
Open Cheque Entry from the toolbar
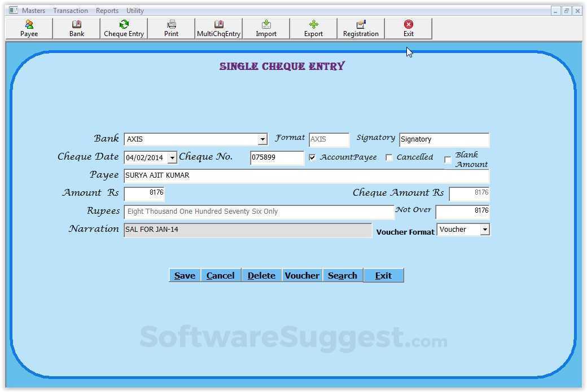click(x=124, y=28)
